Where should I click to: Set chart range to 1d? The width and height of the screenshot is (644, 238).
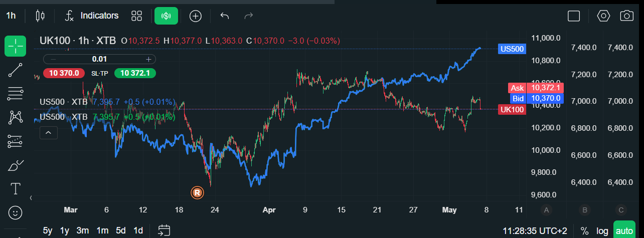(x=137, y=230)
